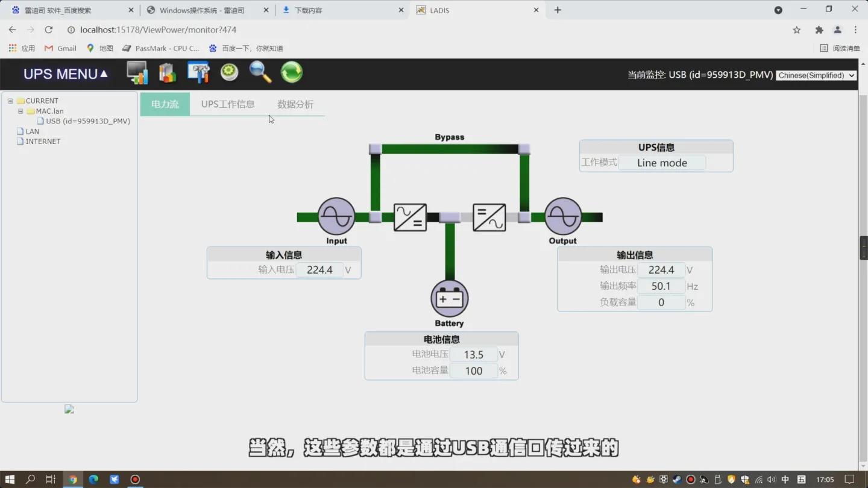Viewport: 868px width, 488px height.
Task: Open the Gmail bookmark link
Action: pyautogui.click(x=60, y=48)
